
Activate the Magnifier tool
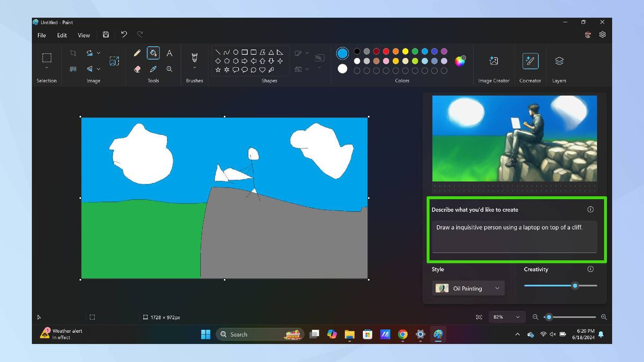[170, 69]
